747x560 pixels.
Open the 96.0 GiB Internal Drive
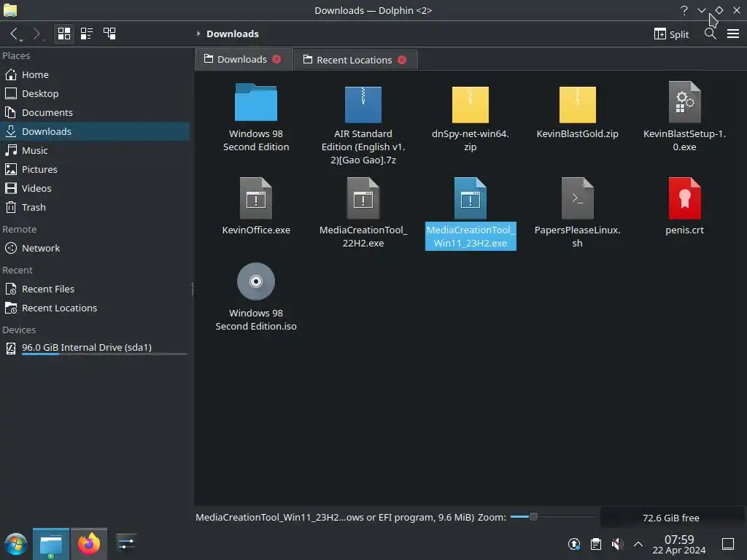tap(96, 348)
